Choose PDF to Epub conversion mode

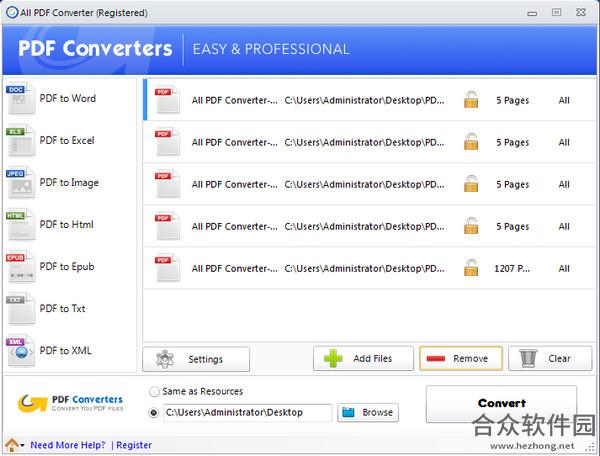(67, 267)
